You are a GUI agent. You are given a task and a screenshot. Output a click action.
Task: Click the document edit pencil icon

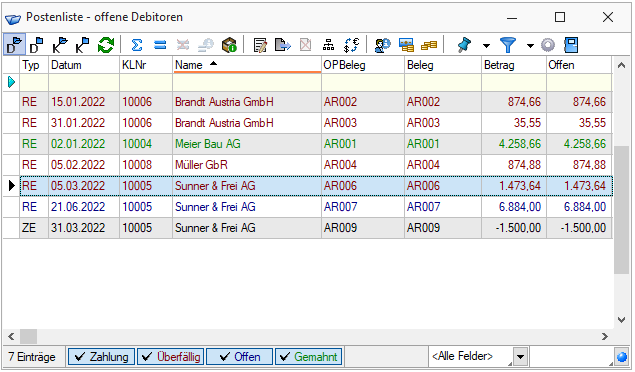260,45
